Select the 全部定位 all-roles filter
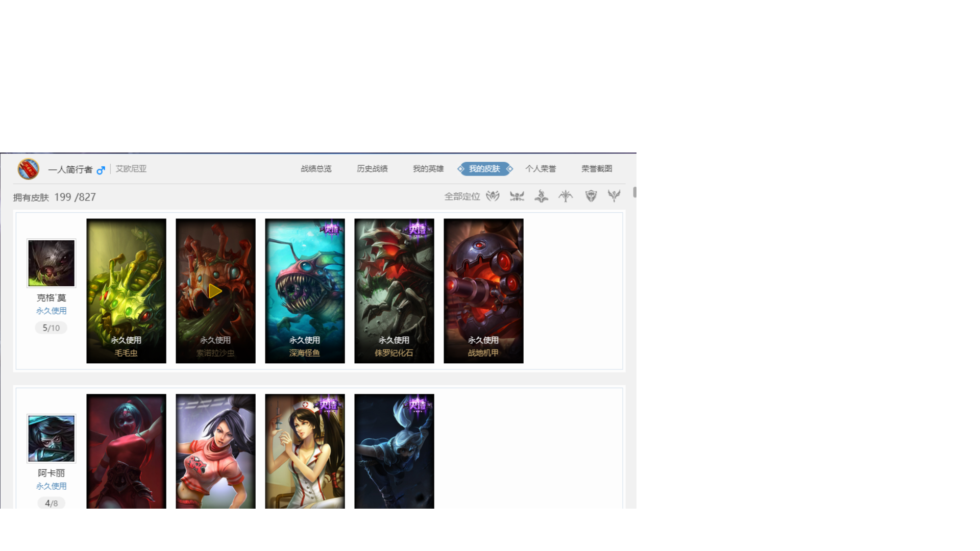Viewport: 980px width, 551px height. 462,196
